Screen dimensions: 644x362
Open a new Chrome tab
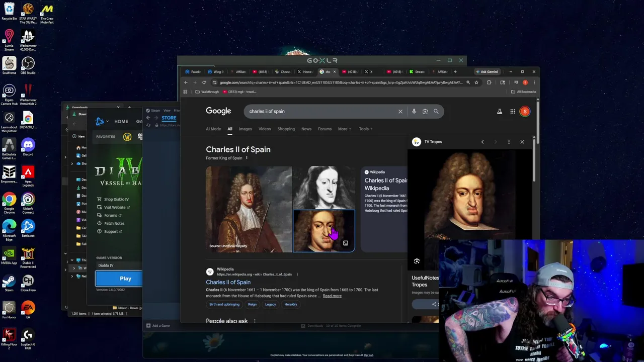tap(455, 72)
